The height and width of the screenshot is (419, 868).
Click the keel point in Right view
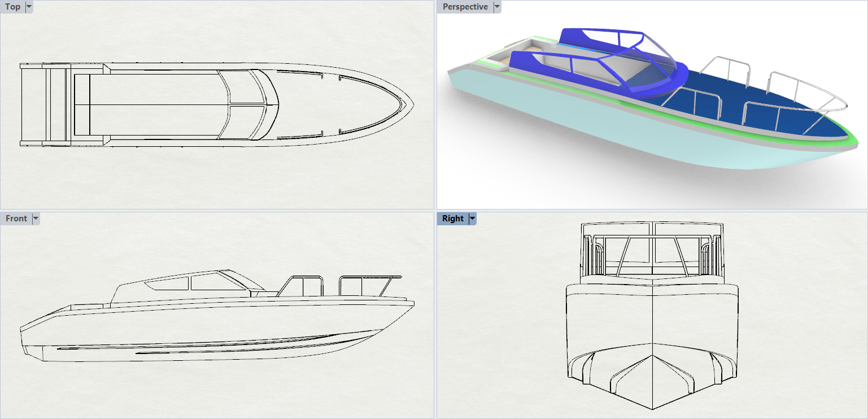pos(652,409)
